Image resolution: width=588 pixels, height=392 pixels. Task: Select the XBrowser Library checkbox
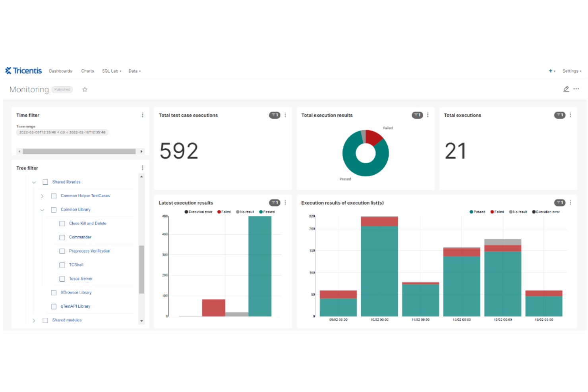54,292
